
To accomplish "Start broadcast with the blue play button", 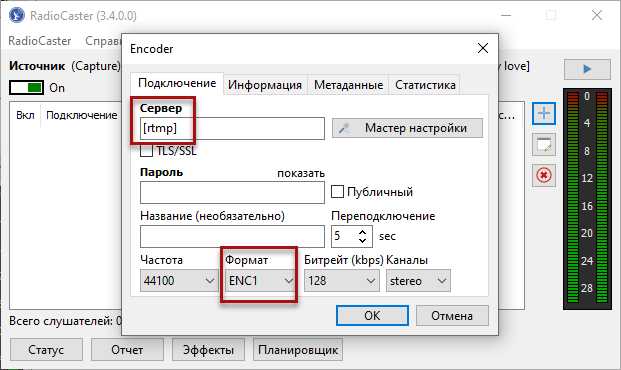I will point(587,69).
